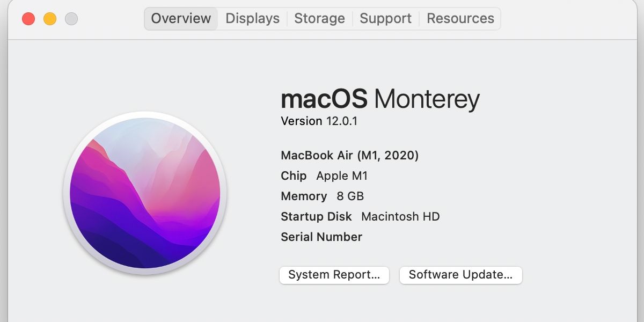
Task: Click the grey disabled zoom button
Action: pyautogui.click(x=71, y=19)
